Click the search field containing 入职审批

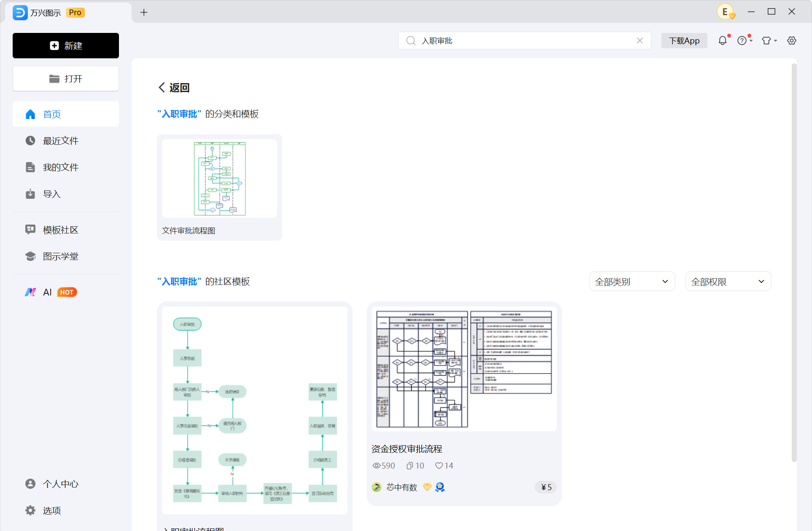(x=524, y=41)
